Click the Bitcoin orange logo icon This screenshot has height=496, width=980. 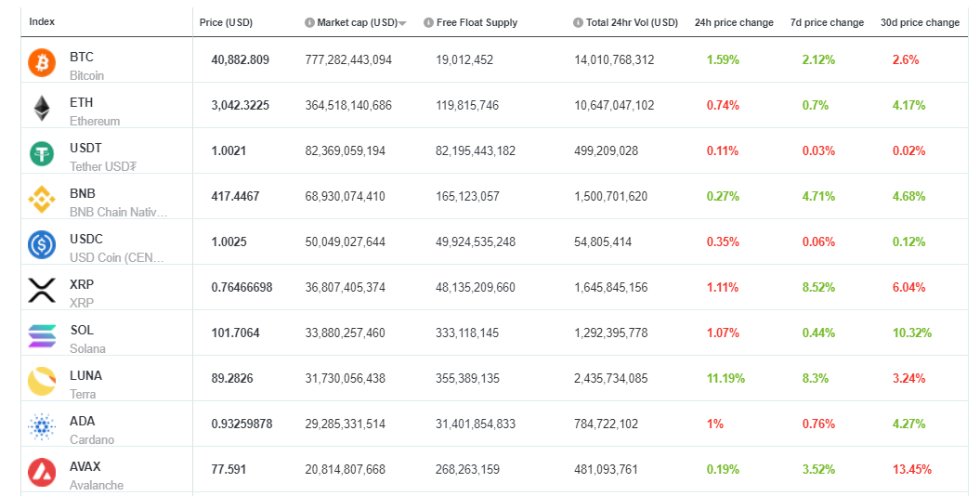42,63
